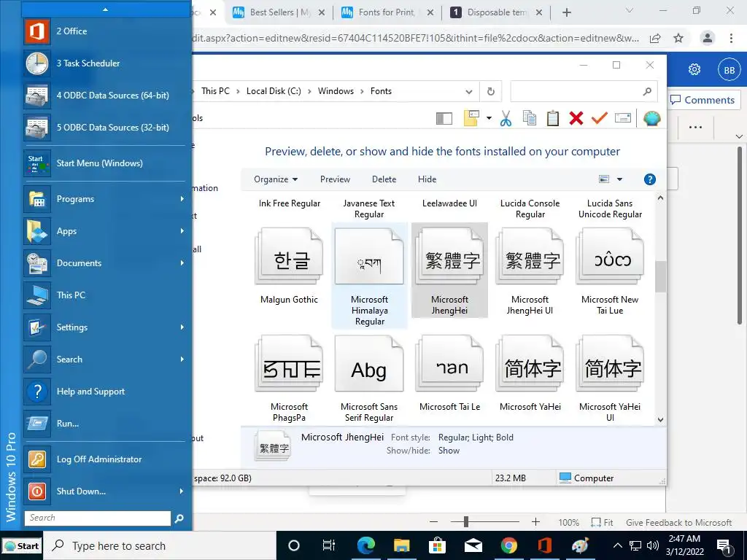Screen dimensions: 747x560
Task: Open dropdown arrow next to new folder icon
Action: pyautogui.click(x=489, y=118)
